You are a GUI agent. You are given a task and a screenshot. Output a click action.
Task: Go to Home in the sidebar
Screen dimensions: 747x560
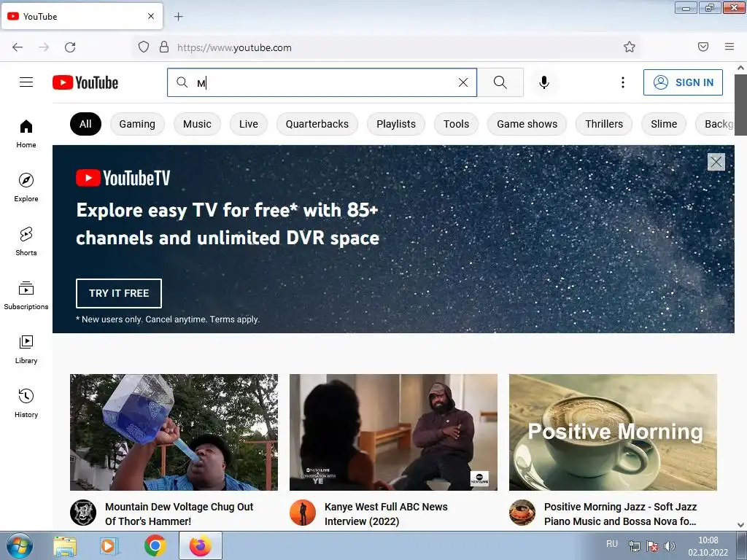[x=26, y=134]
